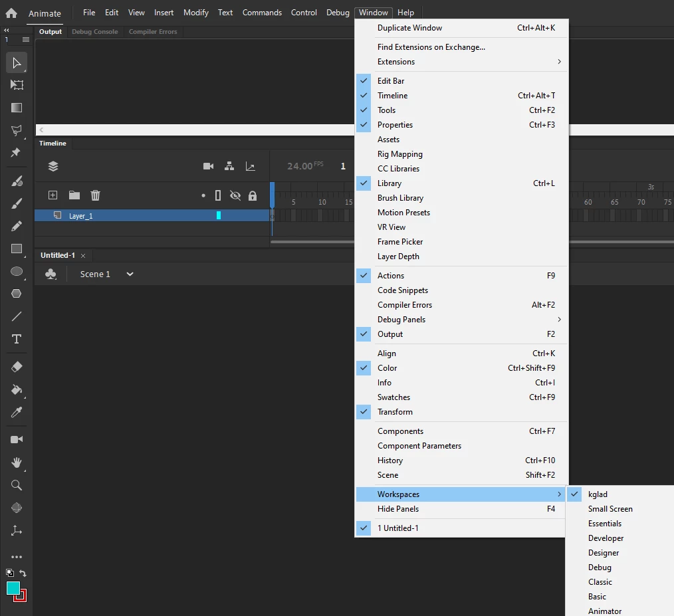Viewport: 674px width, 616px height.
Task: Select the Line tool
Action: (17, 316)
